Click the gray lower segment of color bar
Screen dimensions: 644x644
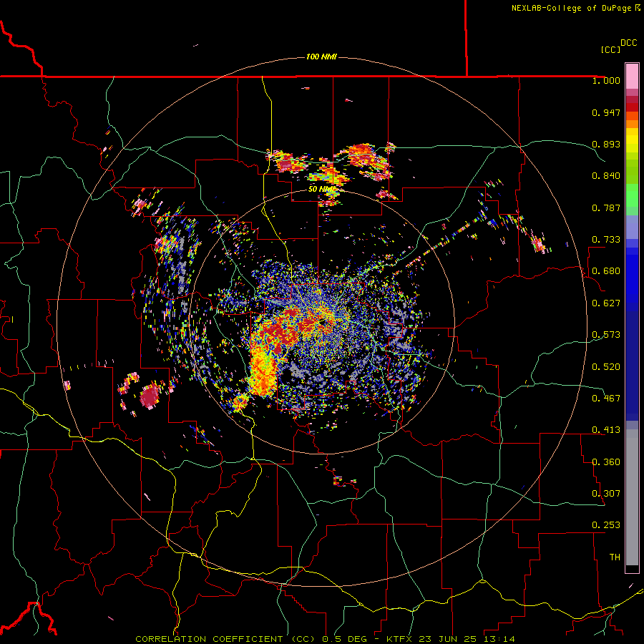coord(632,497)
